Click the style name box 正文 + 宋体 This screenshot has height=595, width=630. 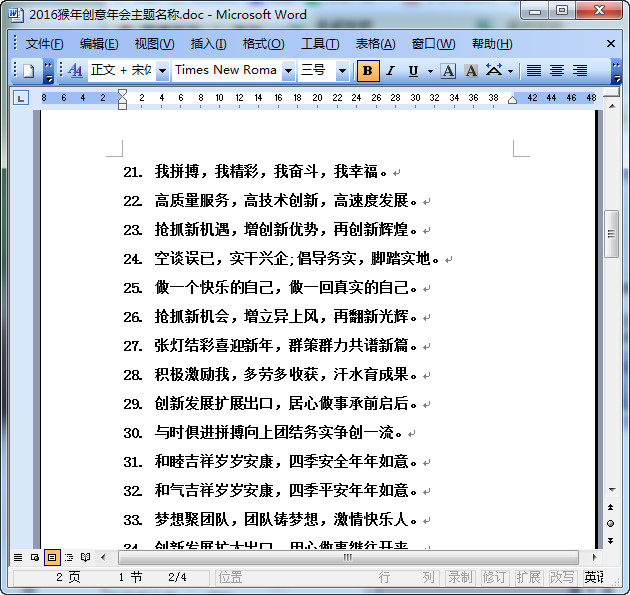[122, 70]
